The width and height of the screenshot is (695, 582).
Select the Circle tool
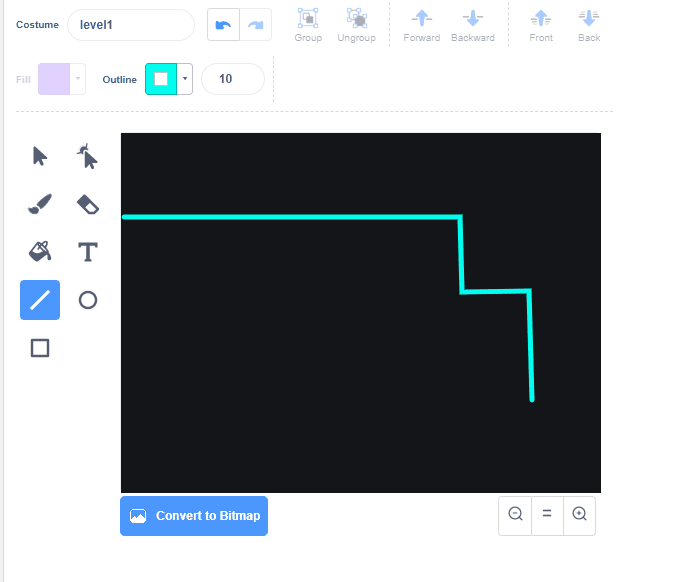pos(88,300)
